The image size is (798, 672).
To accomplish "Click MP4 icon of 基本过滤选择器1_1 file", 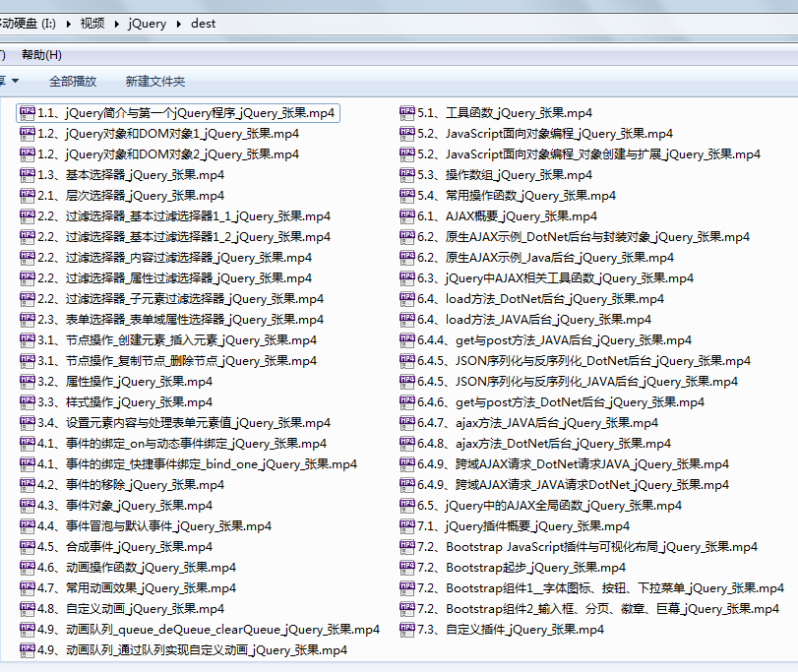I will pos(27,216).
